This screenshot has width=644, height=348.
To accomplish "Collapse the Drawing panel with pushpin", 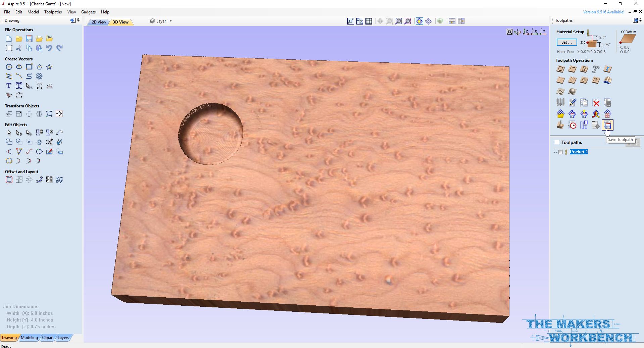I will (78, 20).
